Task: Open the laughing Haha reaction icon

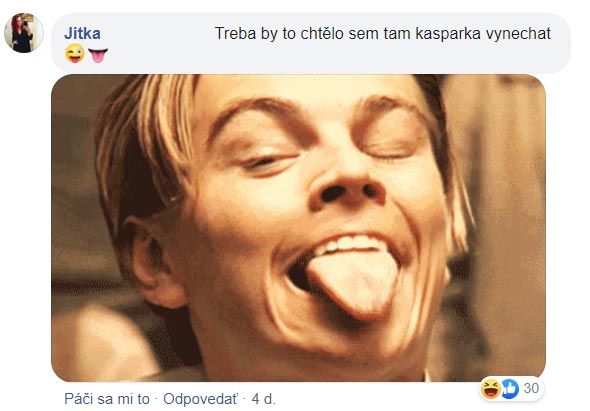Action: (491, 389)
